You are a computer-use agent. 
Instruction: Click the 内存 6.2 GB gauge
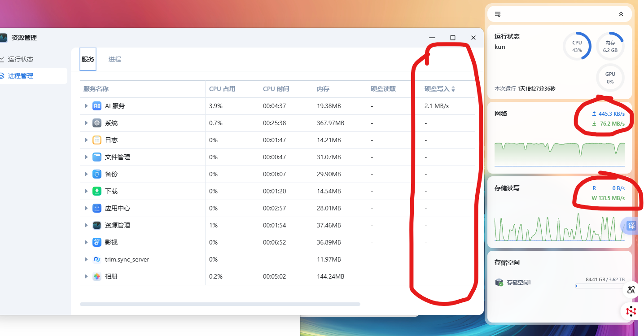[x=610, y=46]
